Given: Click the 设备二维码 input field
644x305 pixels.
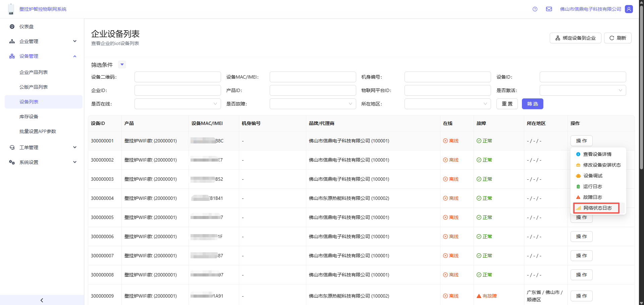Looking at the screenshot, I should click(177, 77).
